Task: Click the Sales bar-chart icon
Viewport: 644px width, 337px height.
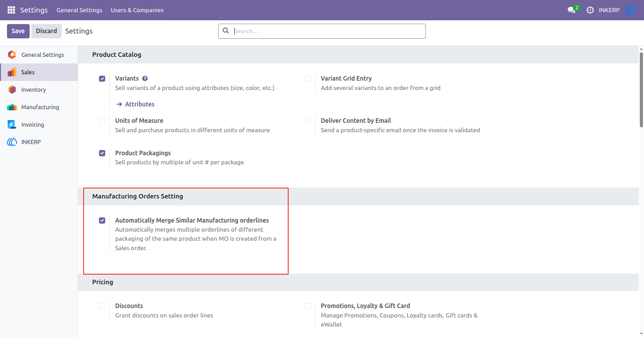Action: [12, 72]
